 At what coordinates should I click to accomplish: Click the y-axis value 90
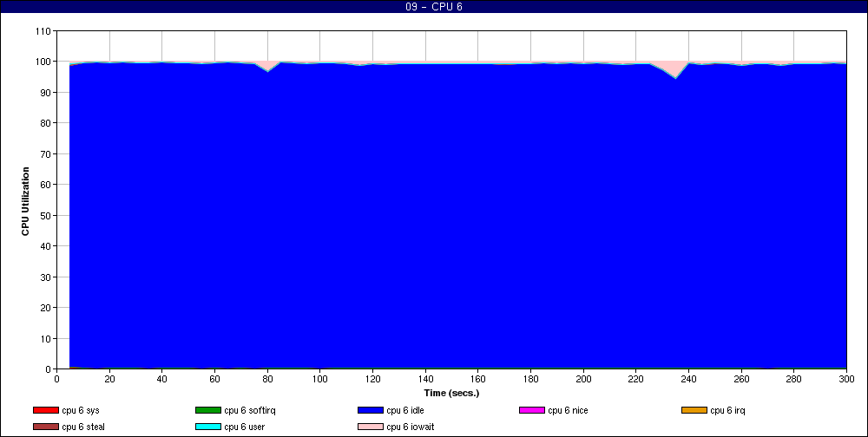pyautogui.click(x=46, y=93)
